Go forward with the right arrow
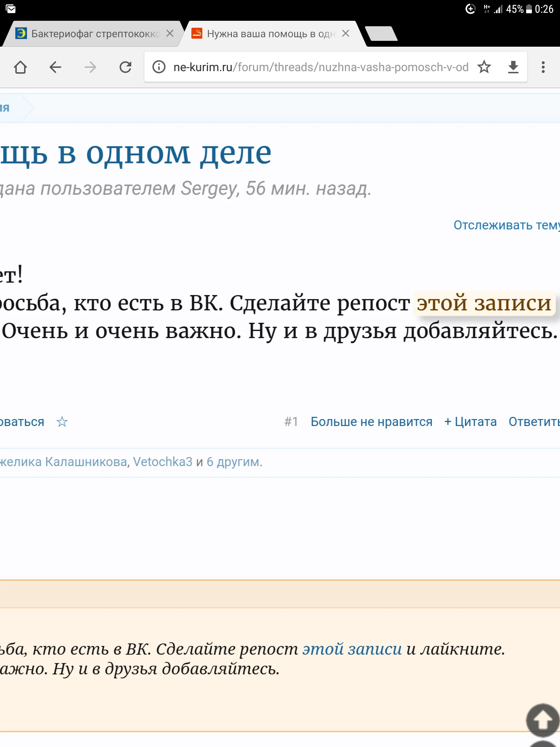 click(x=90, y=67)
